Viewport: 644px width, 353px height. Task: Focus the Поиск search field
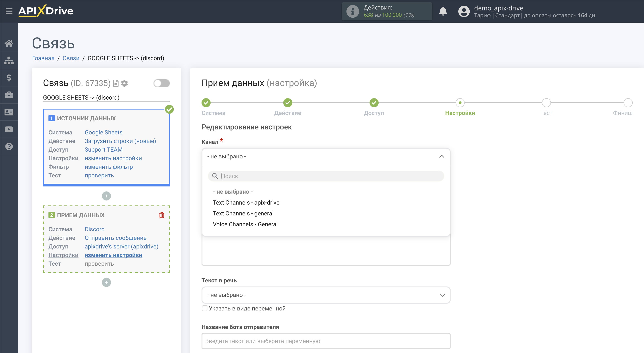click(326, 176)
